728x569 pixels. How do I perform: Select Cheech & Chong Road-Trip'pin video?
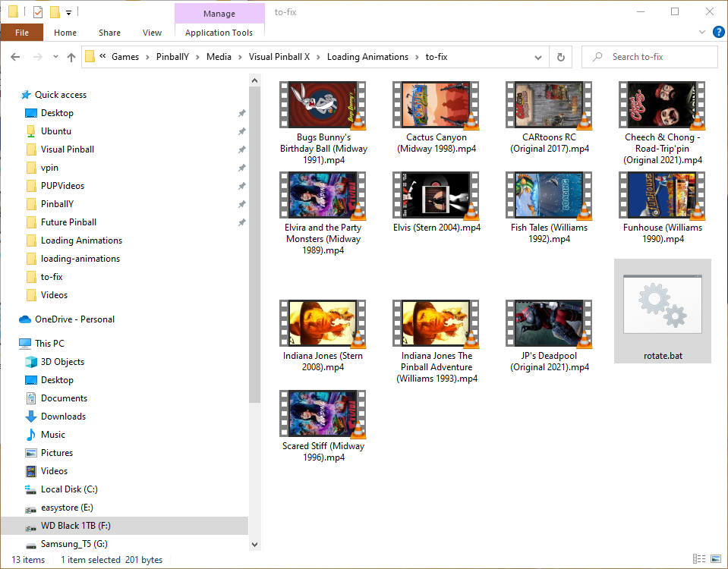pos(663,123)
